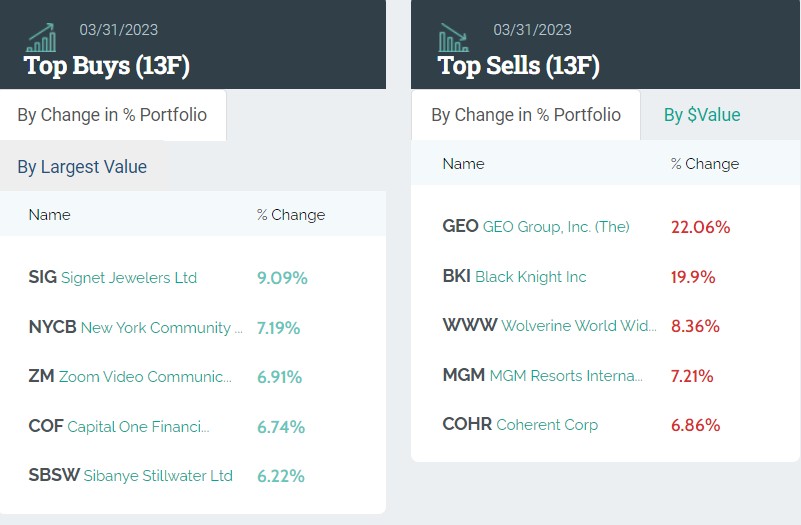Switch to By Largest Value tab
This screenshot has width=801, height=525.
[x=82, y=167]
